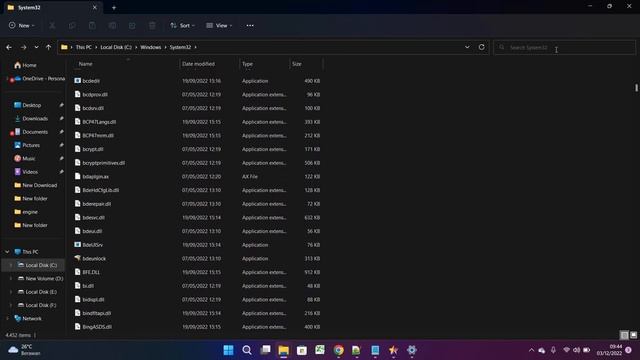Select the bcdedit application icon

click(x=78, y=81)
